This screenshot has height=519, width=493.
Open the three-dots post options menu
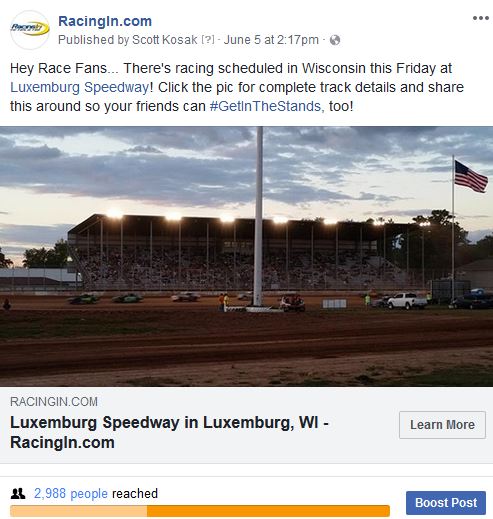[481, 18]
